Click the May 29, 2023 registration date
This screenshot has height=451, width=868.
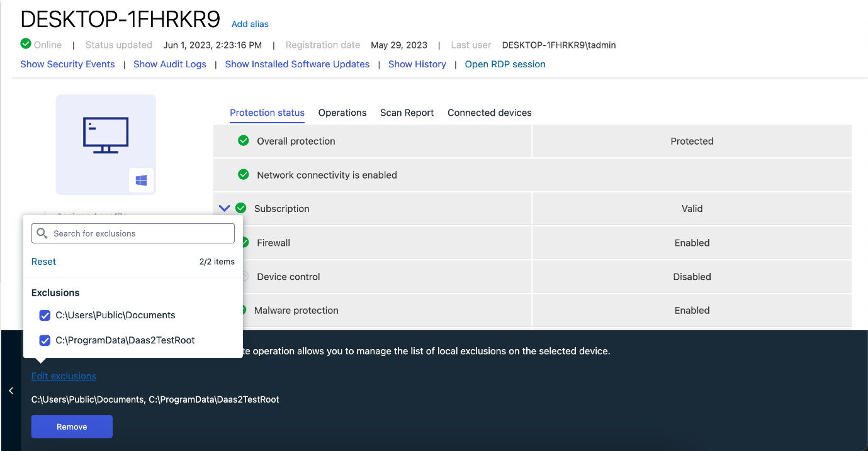(399, 45)
